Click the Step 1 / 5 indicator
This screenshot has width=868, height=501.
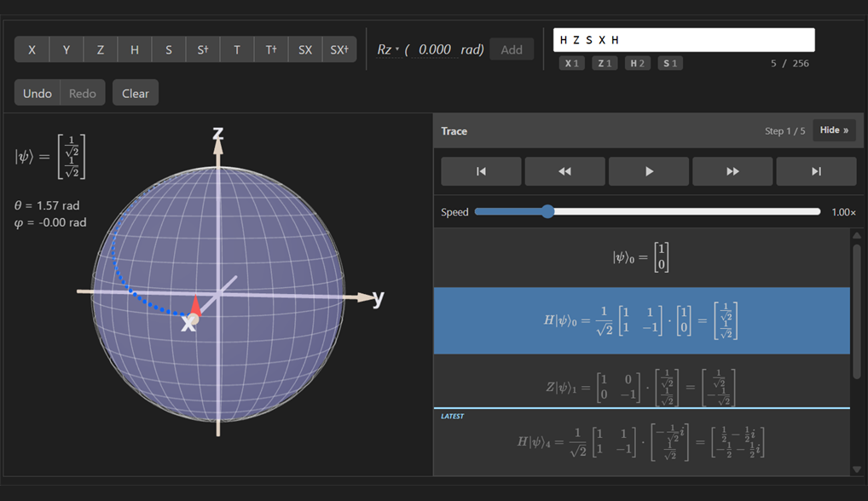pos(785,131)
